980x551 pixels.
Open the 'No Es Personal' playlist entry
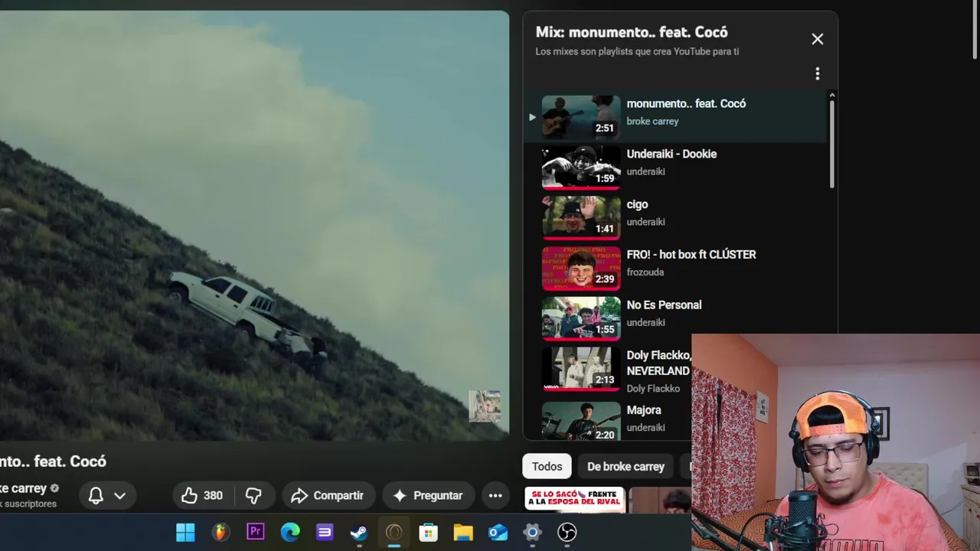coord(675,318)
